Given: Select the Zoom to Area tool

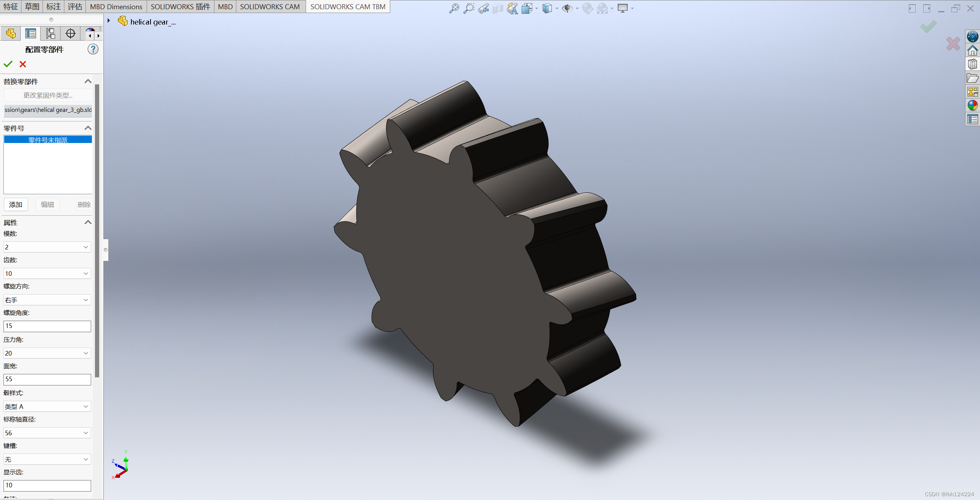Looking at the screenshot, I should point(468,8).
